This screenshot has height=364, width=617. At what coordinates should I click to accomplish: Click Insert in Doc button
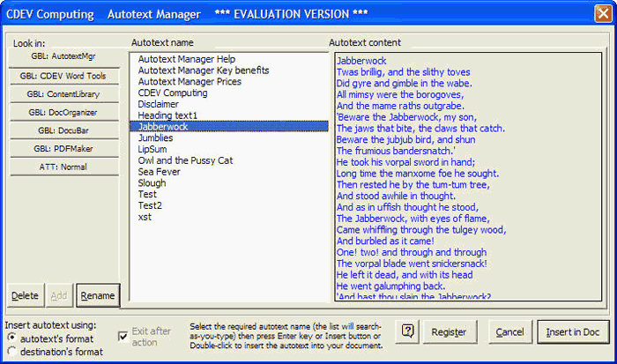coord(573,331)
